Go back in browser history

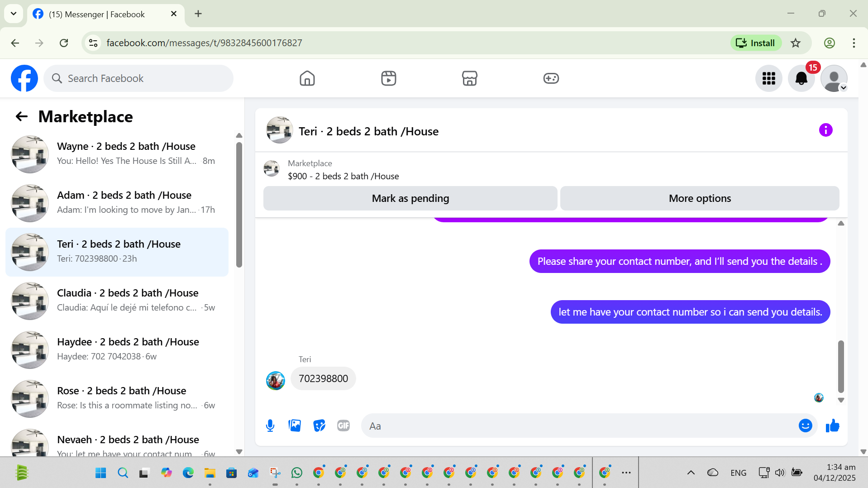15,43
